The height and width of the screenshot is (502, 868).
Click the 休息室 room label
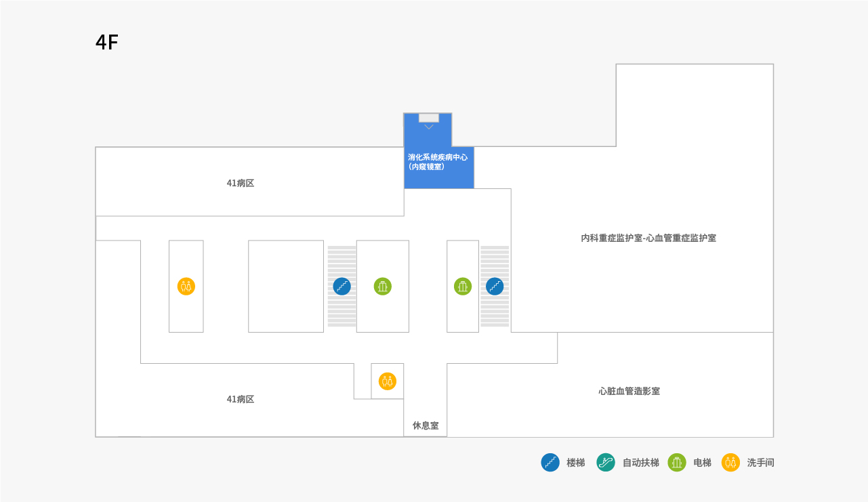426,426
